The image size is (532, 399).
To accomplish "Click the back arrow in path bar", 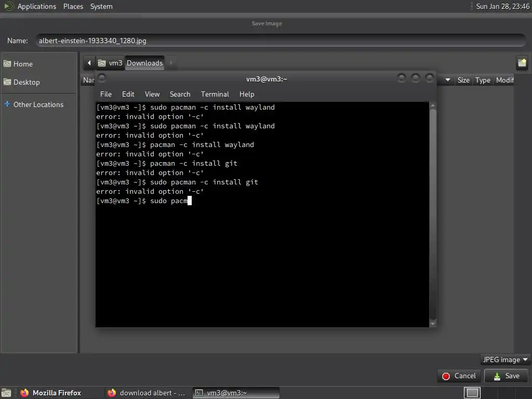I will click(89, 63).
